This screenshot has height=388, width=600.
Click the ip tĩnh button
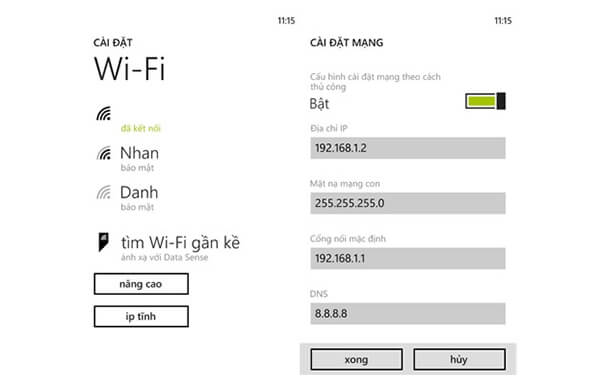[141, 316]
